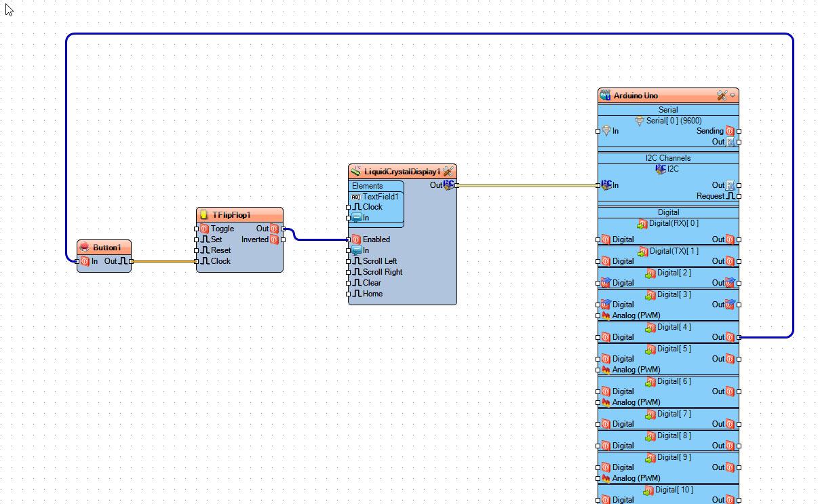Click the Digital[8] channel icon
Image resolution: width=818 pixels, height=504 pixels.
651,436
